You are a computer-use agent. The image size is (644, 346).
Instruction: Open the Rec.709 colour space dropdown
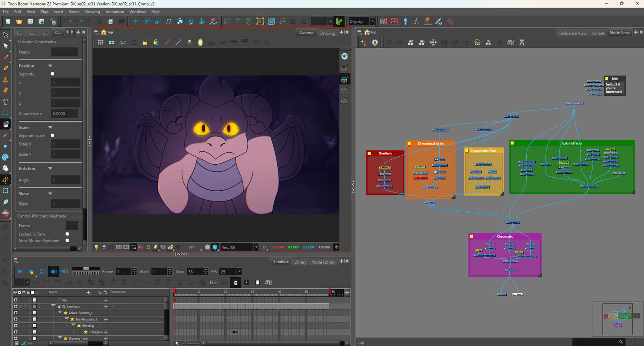click(x=256, y=247)
